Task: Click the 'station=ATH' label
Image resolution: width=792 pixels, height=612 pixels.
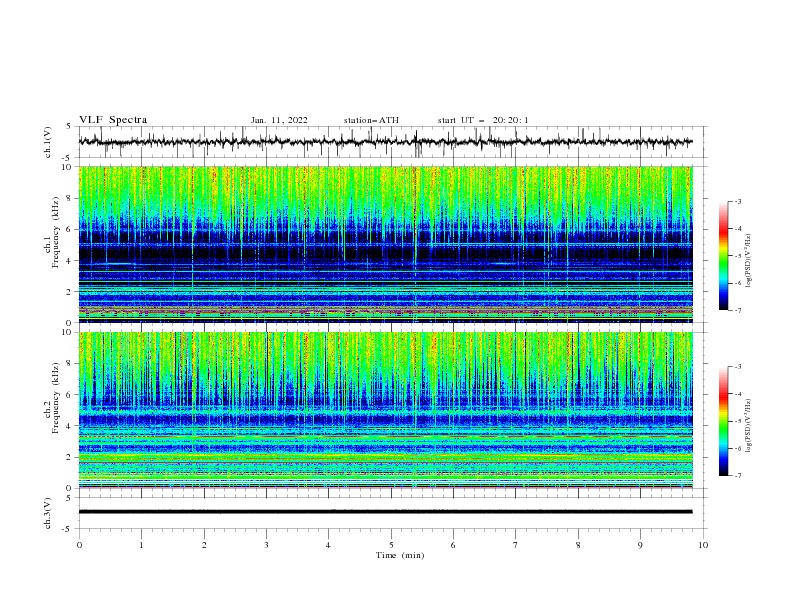Action: pos(371,120)
